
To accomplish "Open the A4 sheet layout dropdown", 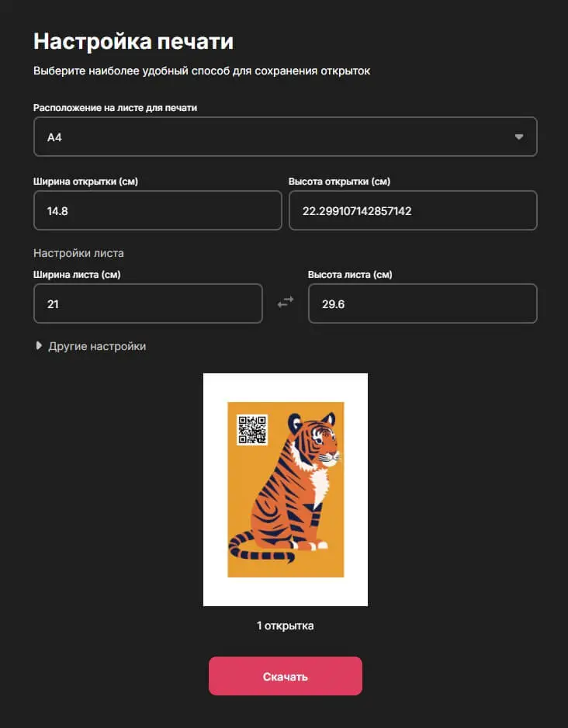I will pos(286,137).
